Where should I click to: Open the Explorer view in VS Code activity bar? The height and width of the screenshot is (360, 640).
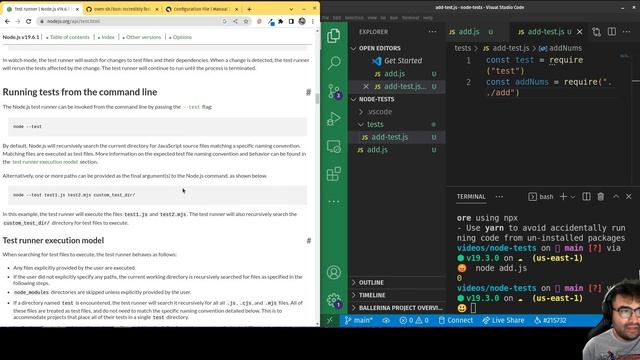tap(333, 36)
